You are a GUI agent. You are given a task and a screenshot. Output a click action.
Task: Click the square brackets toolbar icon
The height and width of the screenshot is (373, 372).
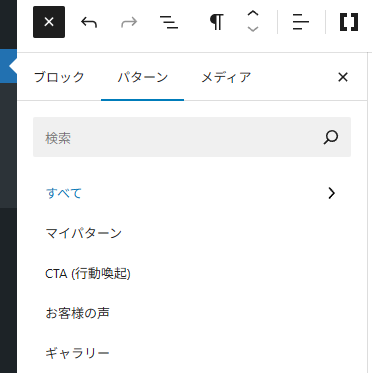pos(349,22)
